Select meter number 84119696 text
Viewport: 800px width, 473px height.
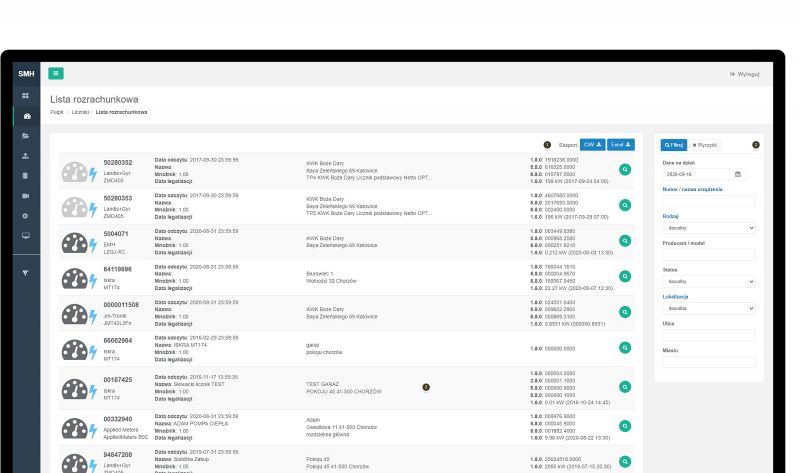[x=118, y=269]
